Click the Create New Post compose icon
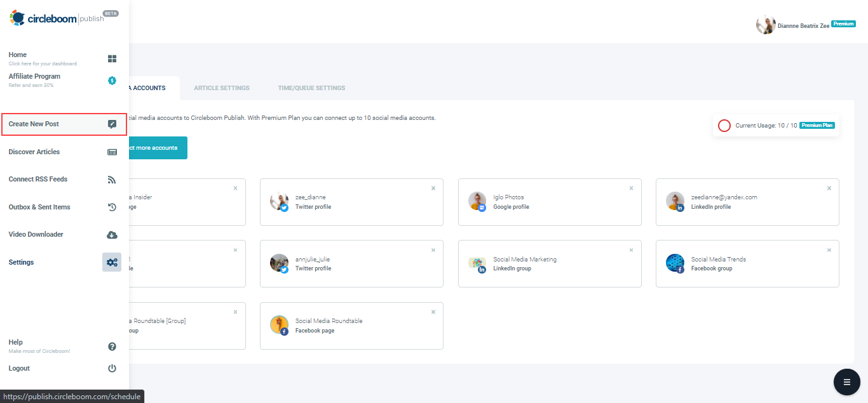This screenshot has height=403, width=868. click(112, 124)
